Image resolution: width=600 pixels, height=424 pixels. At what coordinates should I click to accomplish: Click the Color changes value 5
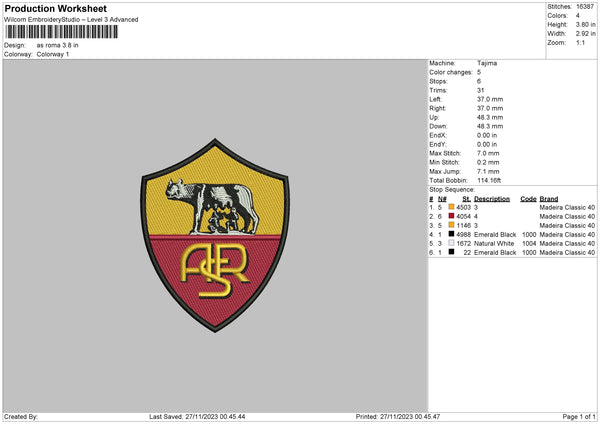479,72
